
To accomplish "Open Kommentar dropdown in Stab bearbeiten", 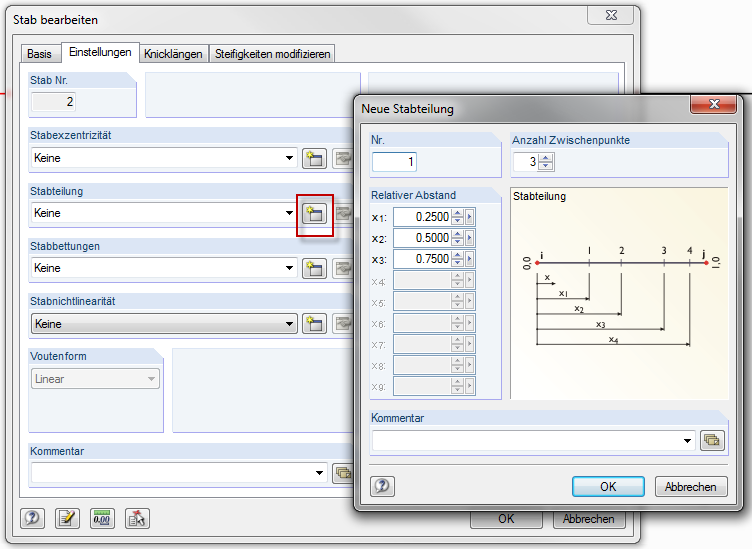I will coord(319,473).
